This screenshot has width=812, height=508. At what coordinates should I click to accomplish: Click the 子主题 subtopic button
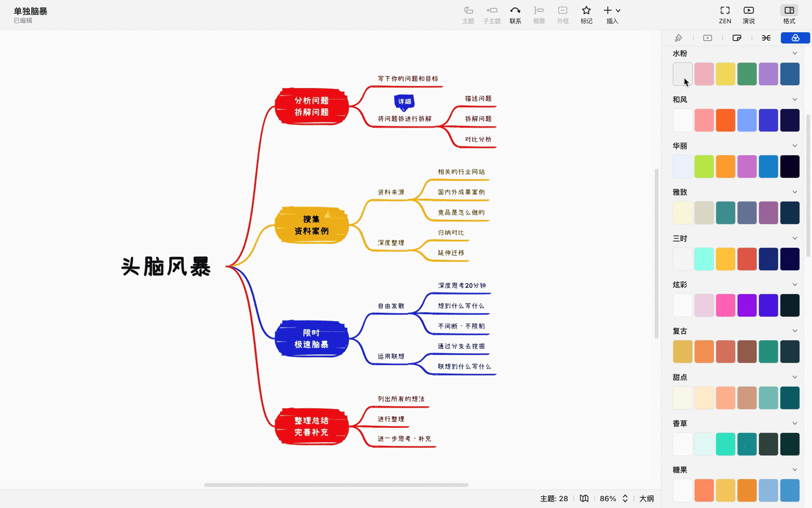pos(491,14)
